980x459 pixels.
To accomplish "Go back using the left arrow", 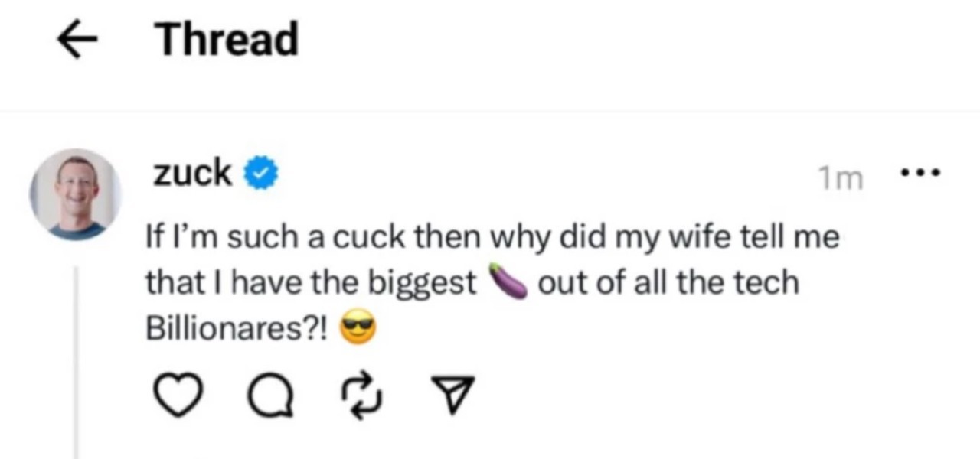I will pyautogui.click(x=80, y=41).
